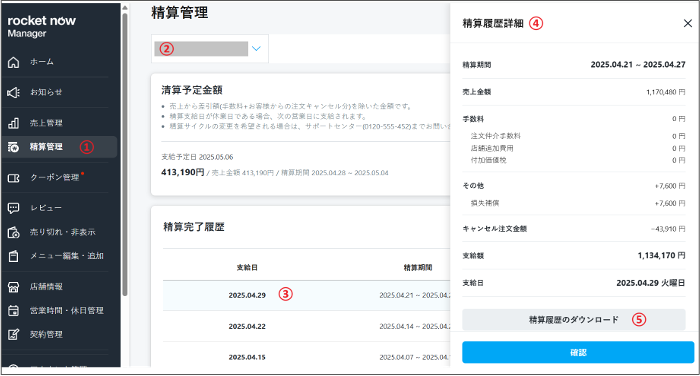Click 支給予定日 2025.05.06 text

coord(197,157)
